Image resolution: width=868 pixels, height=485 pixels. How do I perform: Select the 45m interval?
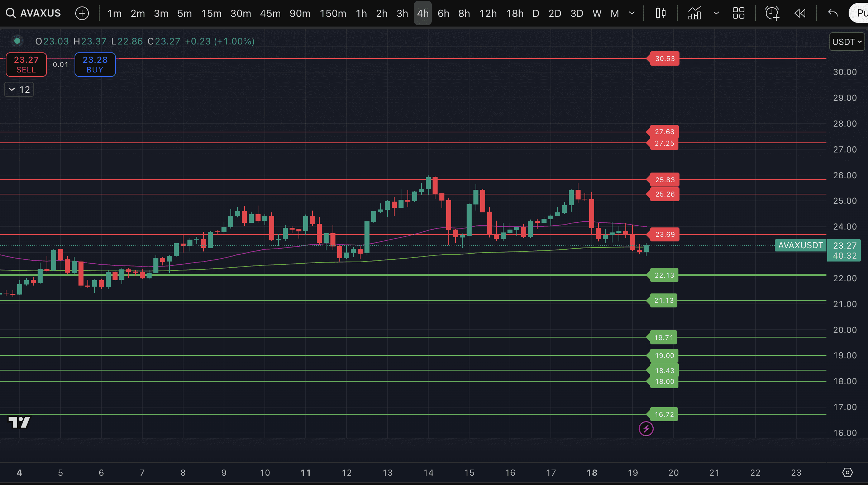pyautogui.click(x=270, y=13)
